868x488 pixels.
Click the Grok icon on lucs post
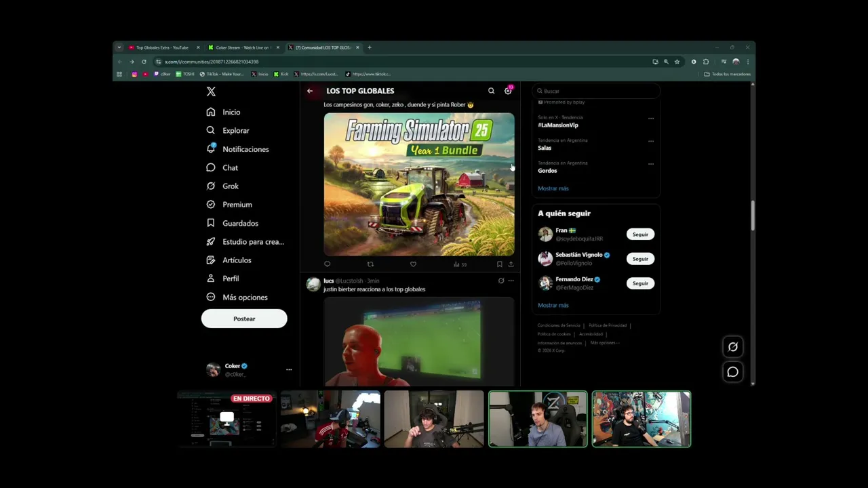point(501,281)
